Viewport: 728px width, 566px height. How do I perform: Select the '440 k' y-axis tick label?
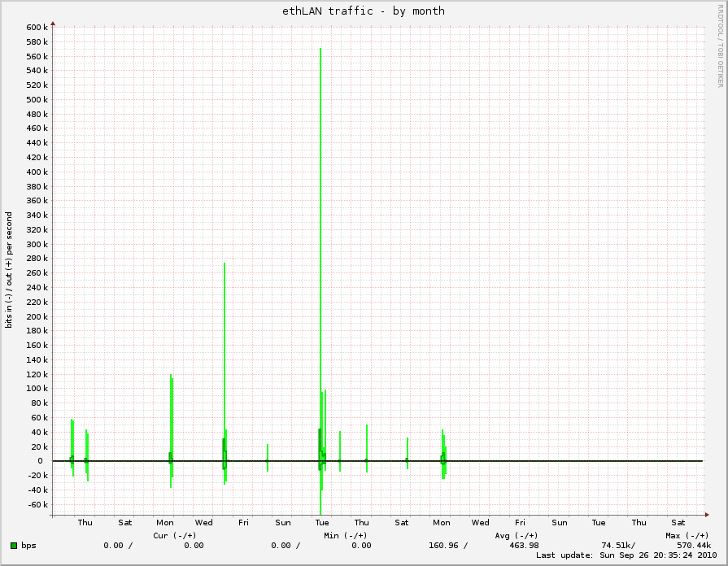tap(37, 143)
